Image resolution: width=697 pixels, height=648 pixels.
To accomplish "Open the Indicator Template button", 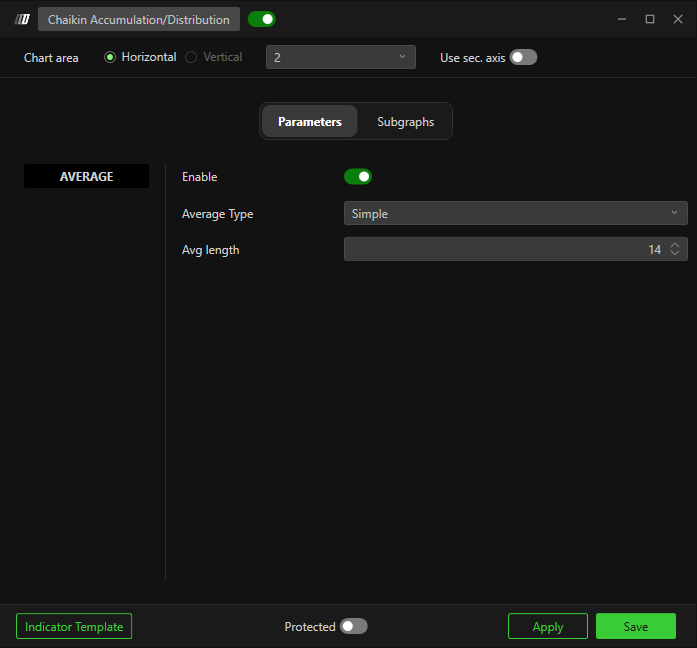I will click(x=74, y=626).
